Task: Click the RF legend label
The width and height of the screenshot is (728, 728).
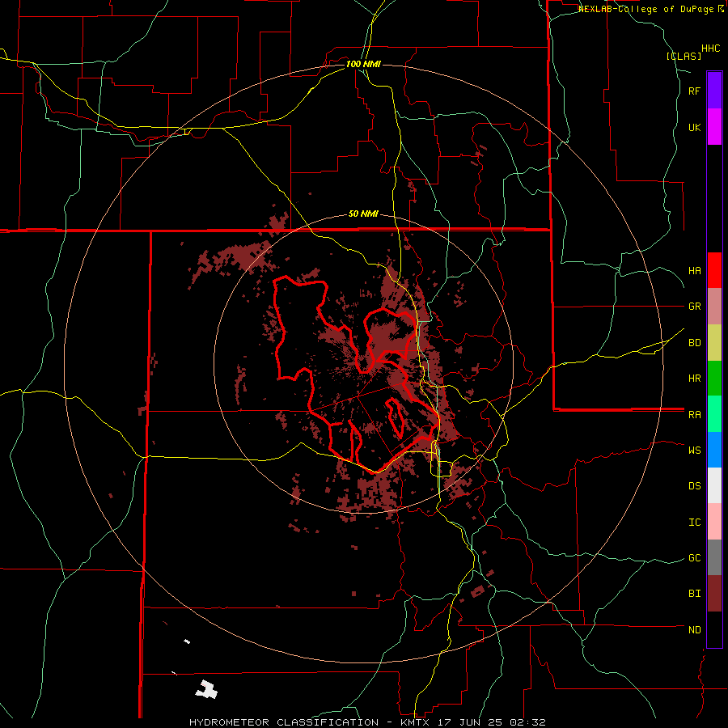Action: pos(694,91)
